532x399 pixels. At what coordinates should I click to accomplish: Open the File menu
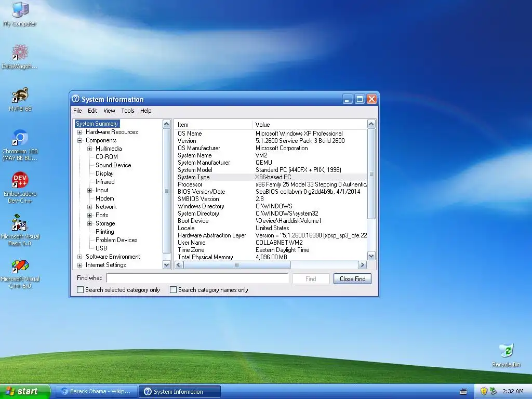point(78,111)
